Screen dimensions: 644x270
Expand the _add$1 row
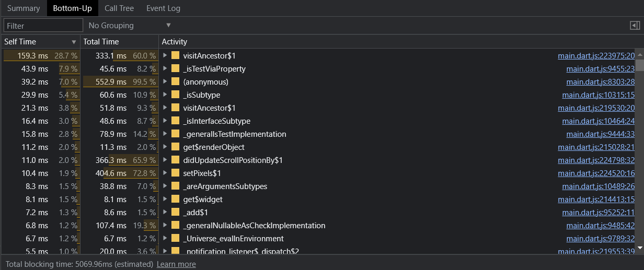pos(165,212)
